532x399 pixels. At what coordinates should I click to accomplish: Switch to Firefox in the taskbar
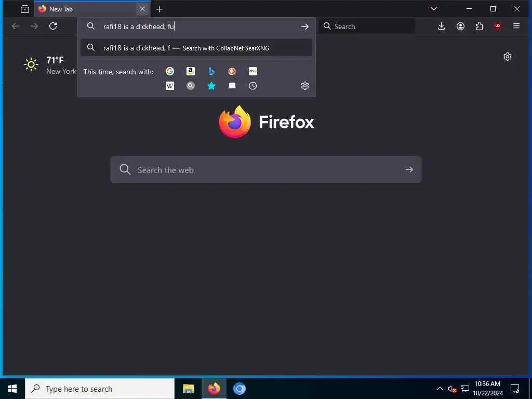pyautogui.click(x=214, y=389)
